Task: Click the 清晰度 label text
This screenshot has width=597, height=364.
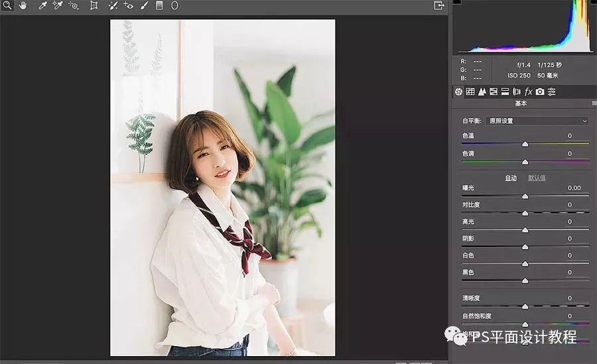Action: click(471, 298)
